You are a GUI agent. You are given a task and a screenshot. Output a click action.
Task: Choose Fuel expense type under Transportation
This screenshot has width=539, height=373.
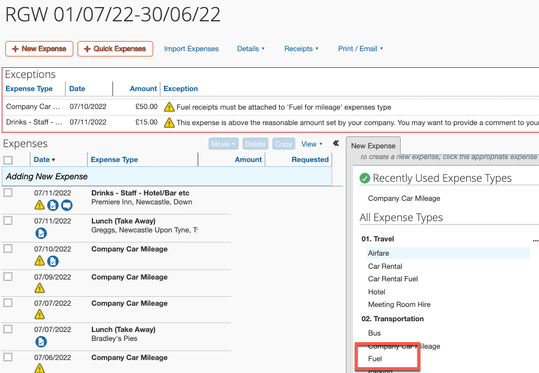375,359
